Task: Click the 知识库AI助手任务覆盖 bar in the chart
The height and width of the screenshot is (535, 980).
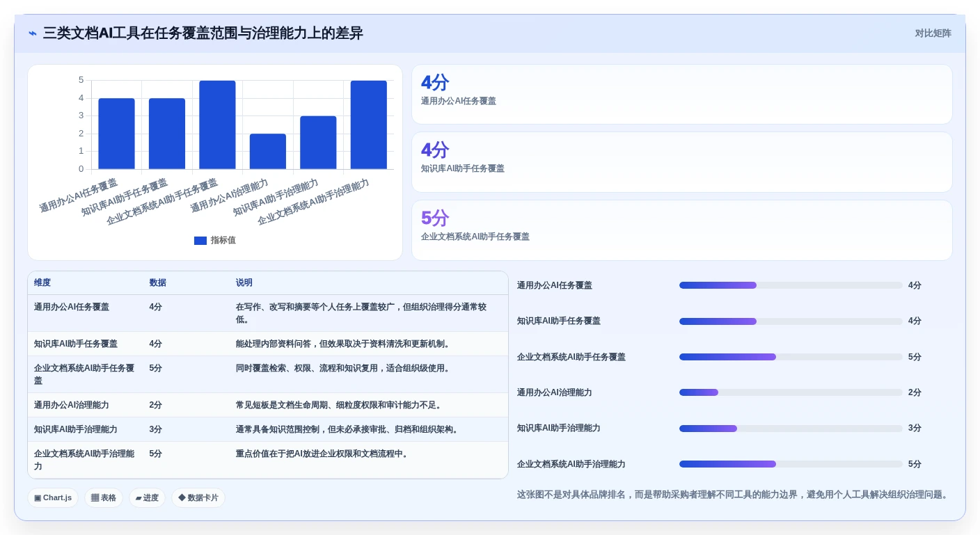Action: tap(167, 134)
